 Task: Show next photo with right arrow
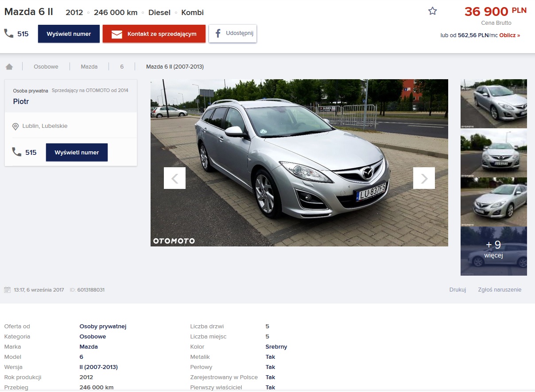point(424,178)
